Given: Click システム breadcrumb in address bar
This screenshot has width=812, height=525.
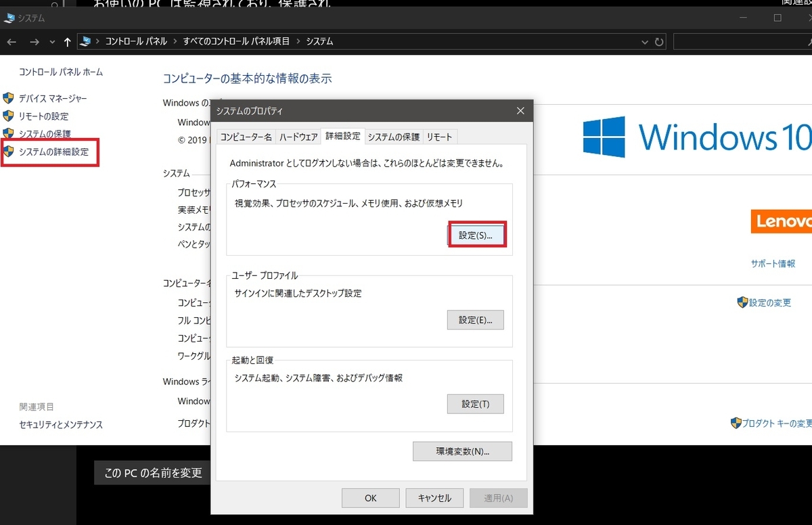Looking at the screenshot, I should pyautogui.click(x=319, y=41).
